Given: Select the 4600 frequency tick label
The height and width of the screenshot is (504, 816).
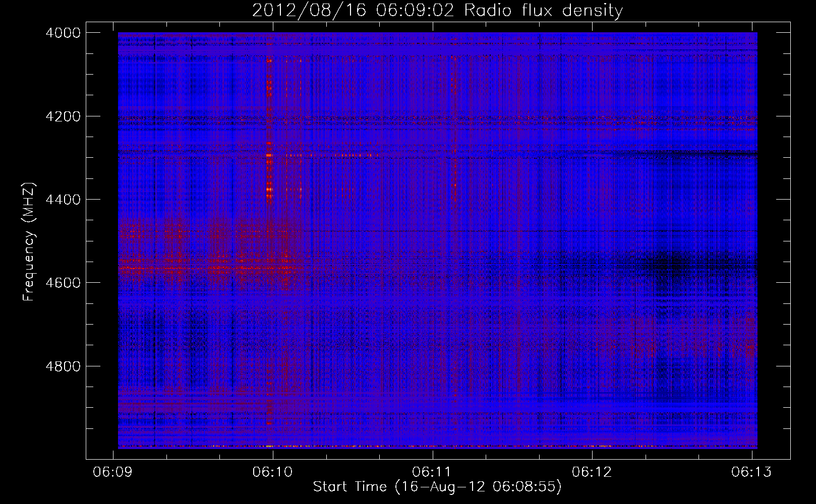Looking at the screenshot, I should tap(63, 283).
